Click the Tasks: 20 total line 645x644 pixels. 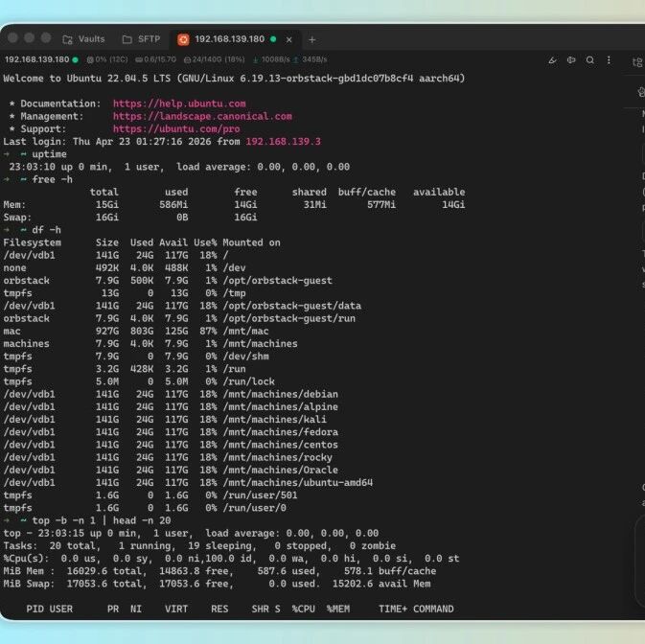tap(199, 546)
